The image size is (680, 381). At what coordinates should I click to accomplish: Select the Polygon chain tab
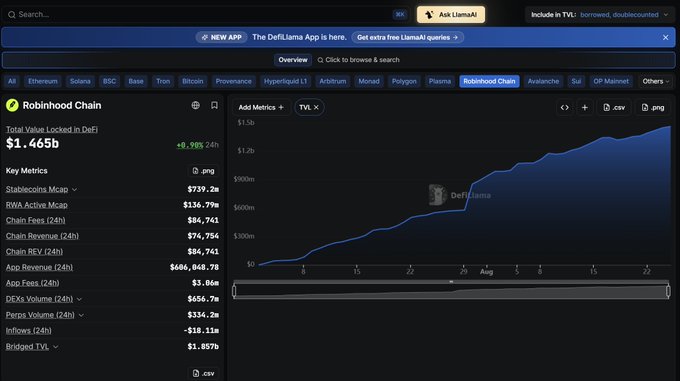[404, 81]
